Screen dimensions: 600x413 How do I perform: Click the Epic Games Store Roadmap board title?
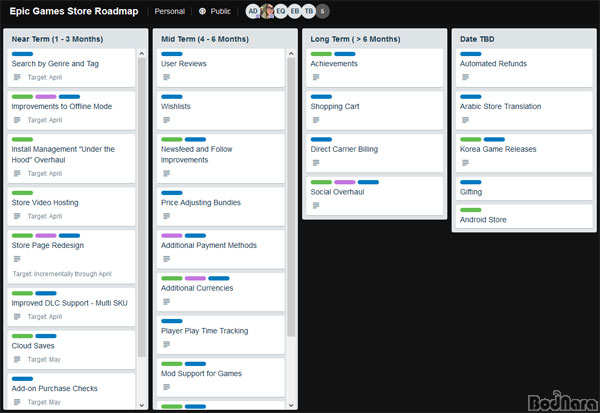click(x=74, y=11)
